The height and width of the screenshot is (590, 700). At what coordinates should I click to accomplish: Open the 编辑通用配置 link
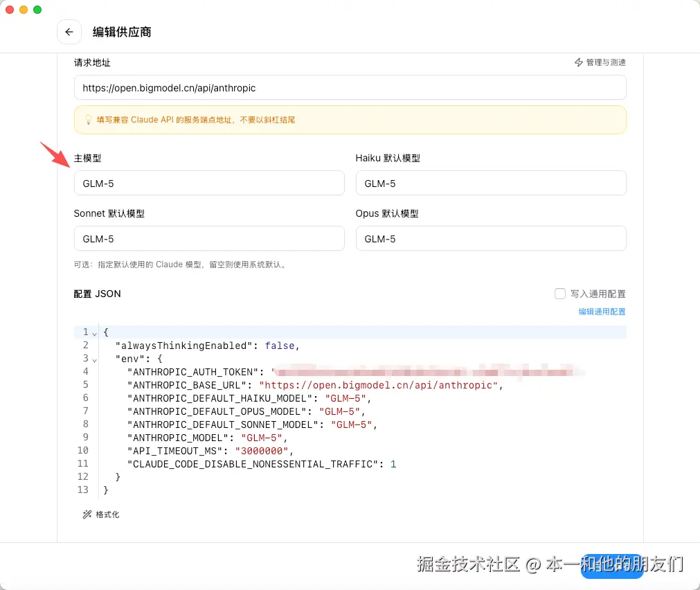click(x=602, y=312)
